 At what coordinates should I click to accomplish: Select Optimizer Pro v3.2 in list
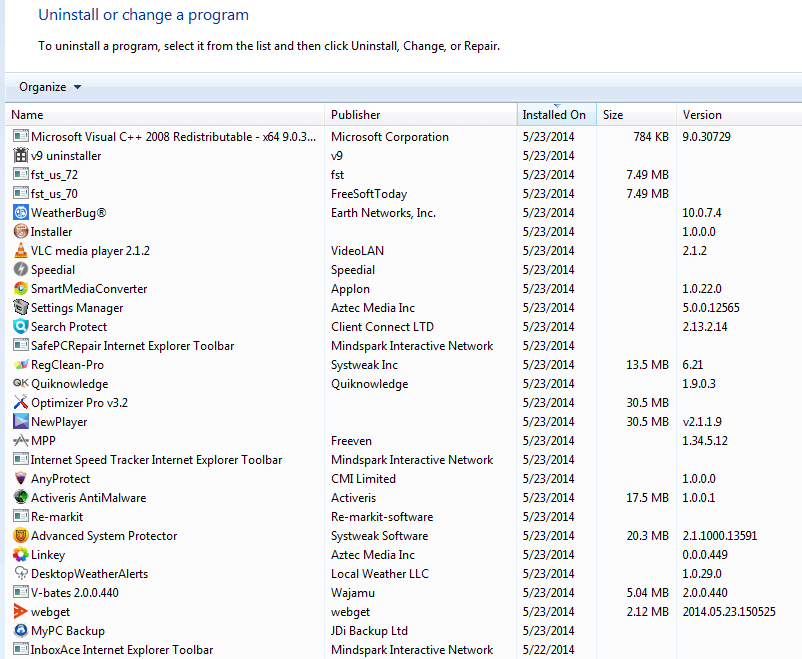coord(79,403)
